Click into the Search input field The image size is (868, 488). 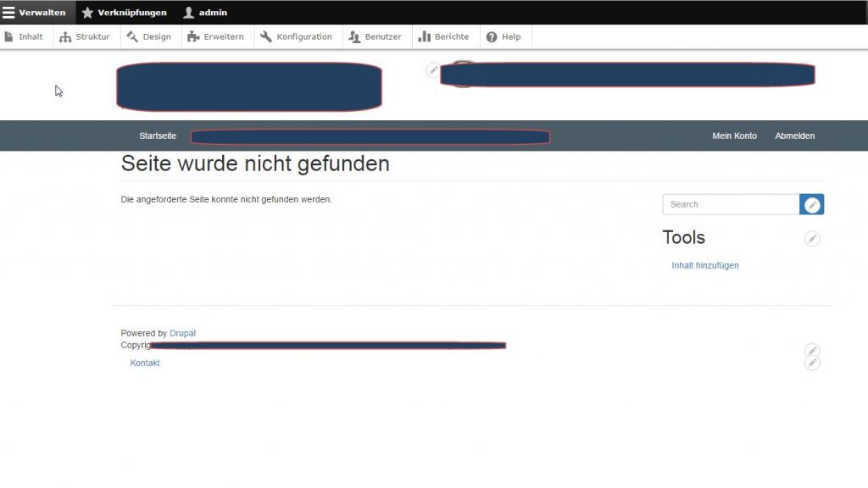click(730, 204)
